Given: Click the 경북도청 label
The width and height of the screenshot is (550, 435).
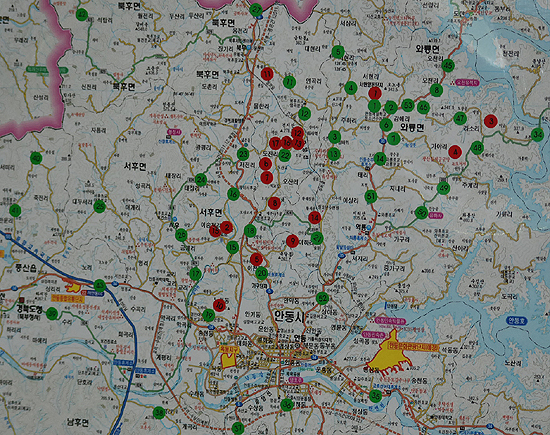Looking at the screenshot, I should point(29,310).
